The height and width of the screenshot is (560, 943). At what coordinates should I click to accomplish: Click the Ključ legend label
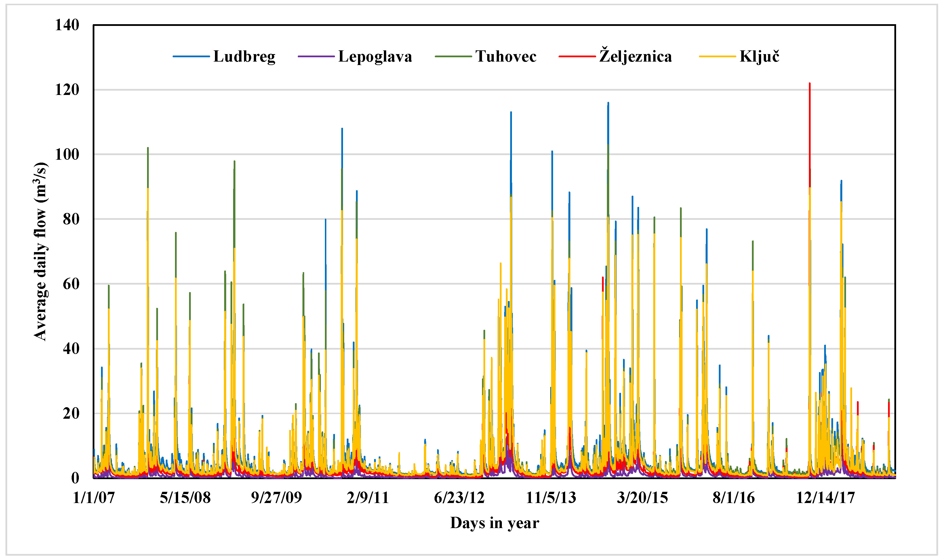click(759, 57)
